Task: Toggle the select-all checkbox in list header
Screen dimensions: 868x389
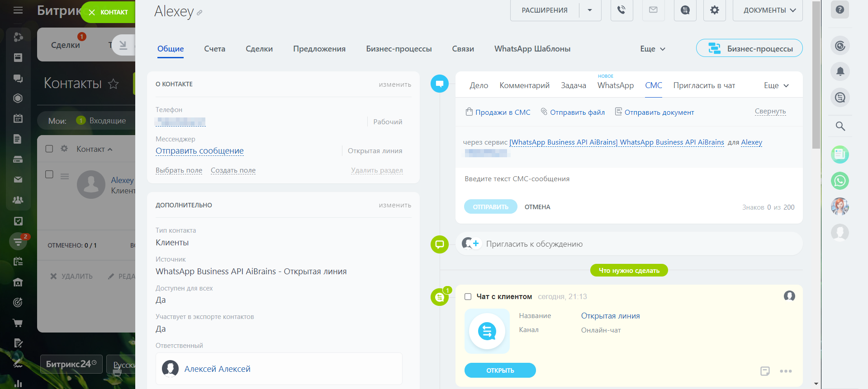Action: pyautogui.click(x=49, y=149)
